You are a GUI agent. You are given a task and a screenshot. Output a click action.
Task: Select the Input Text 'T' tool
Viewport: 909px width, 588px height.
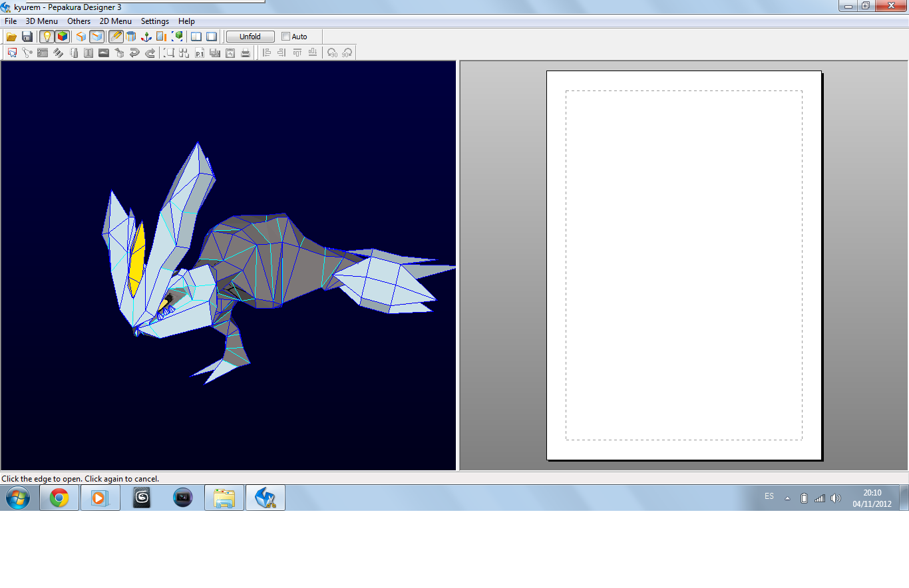(x=89, y=53)
